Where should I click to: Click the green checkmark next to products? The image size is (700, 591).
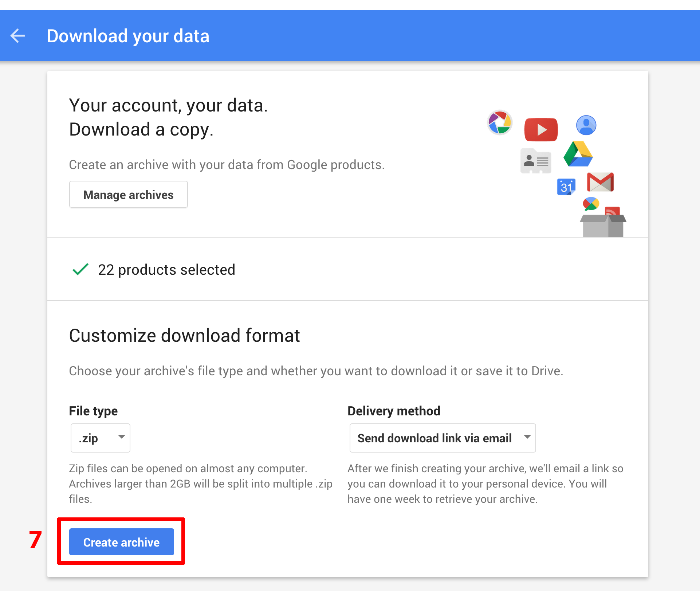[80, 269]
